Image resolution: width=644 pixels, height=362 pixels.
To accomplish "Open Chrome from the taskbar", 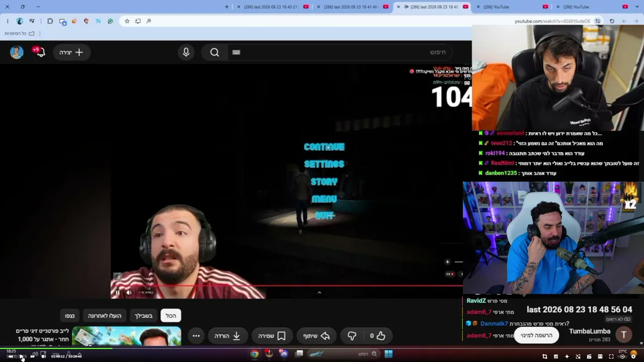I will pos(255,354).
